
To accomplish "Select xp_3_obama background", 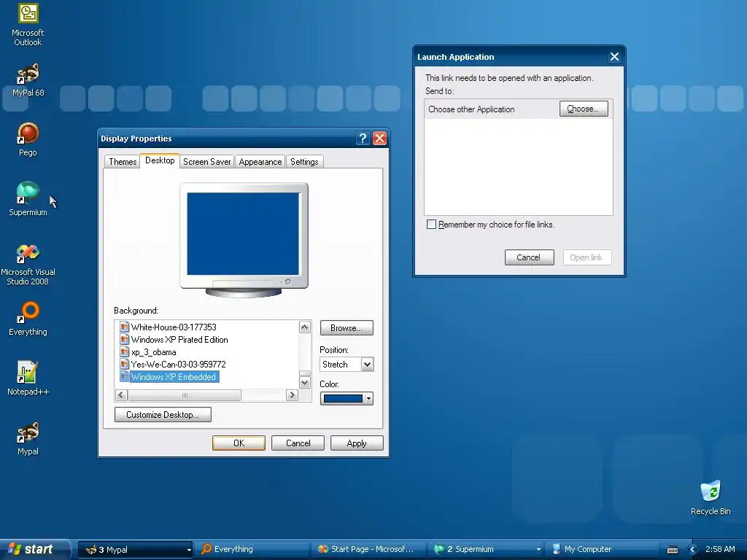I will (153, 352).
